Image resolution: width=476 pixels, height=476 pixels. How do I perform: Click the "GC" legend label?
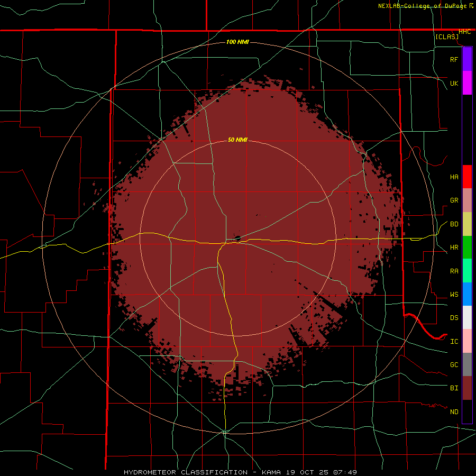click(x=454, y=365)
